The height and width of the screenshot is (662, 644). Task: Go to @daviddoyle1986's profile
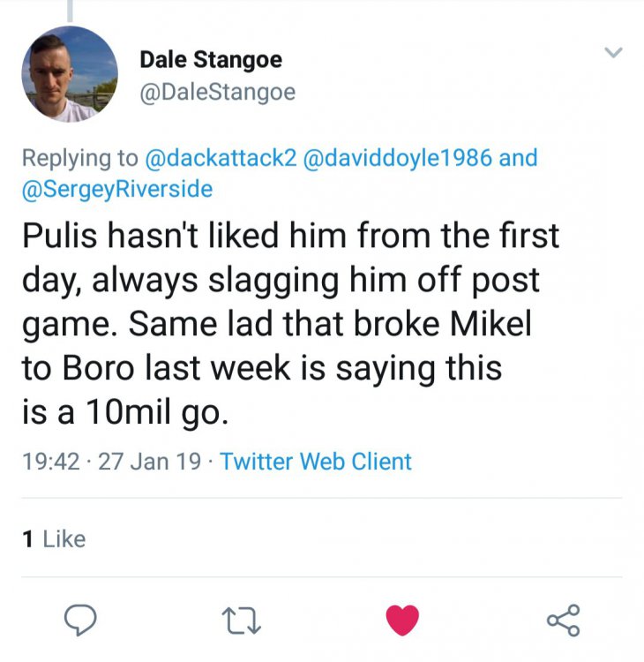(x=398, y=159)
